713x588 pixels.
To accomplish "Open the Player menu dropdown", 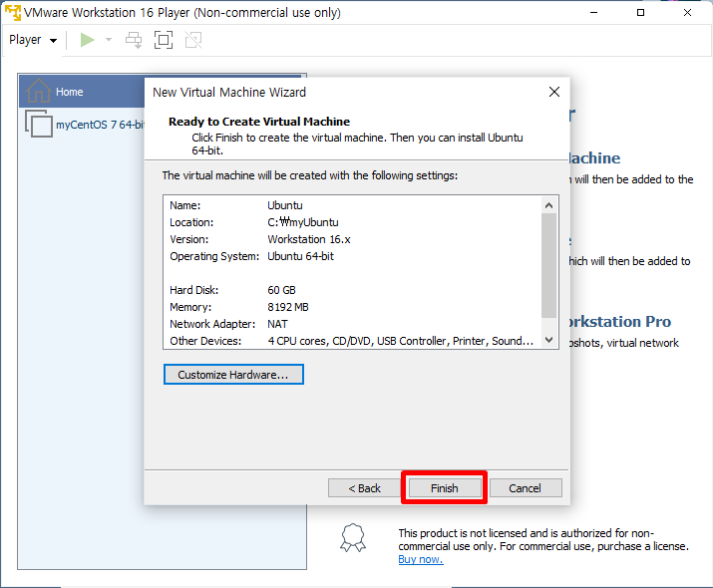I will (33, 40).
